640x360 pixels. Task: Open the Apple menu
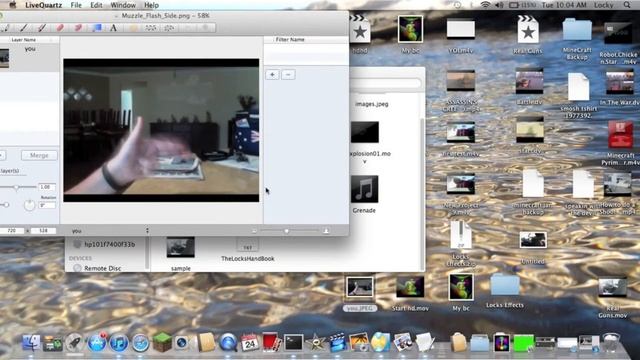pyautogui.click(x=13, y=5)
